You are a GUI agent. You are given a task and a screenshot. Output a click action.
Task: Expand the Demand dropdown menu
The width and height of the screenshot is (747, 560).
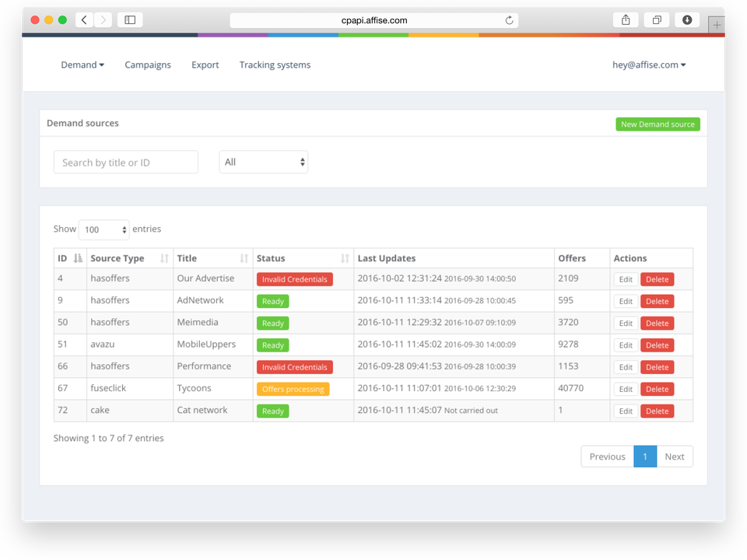(82, 65)
